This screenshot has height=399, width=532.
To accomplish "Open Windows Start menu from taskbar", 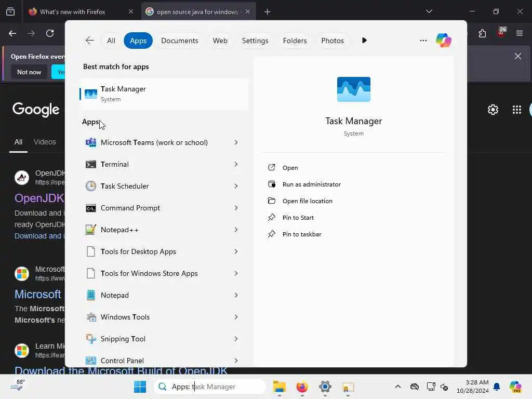I will pos(140,387).
